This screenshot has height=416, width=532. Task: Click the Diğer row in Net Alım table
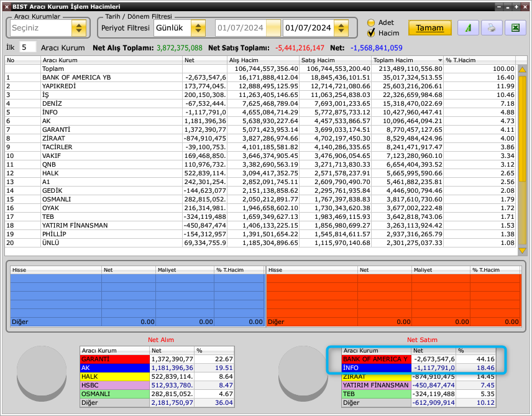click(x=157, y=403)
